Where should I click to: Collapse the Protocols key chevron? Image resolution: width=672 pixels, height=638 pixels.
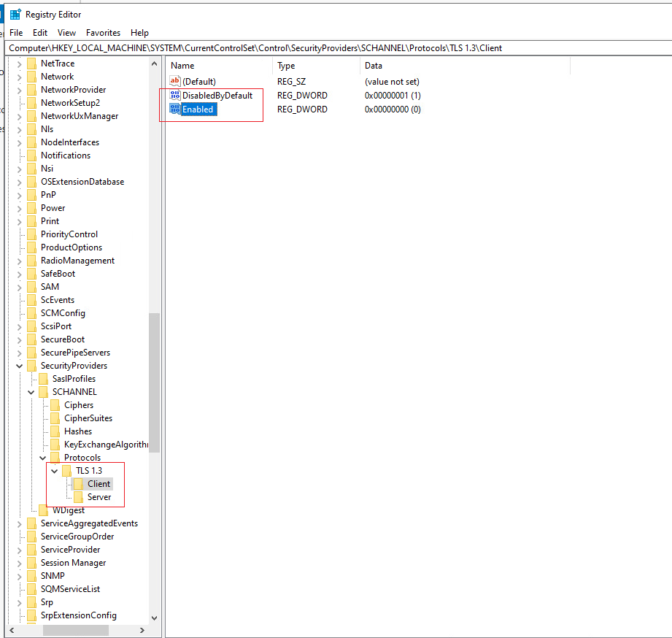(42, 458)
